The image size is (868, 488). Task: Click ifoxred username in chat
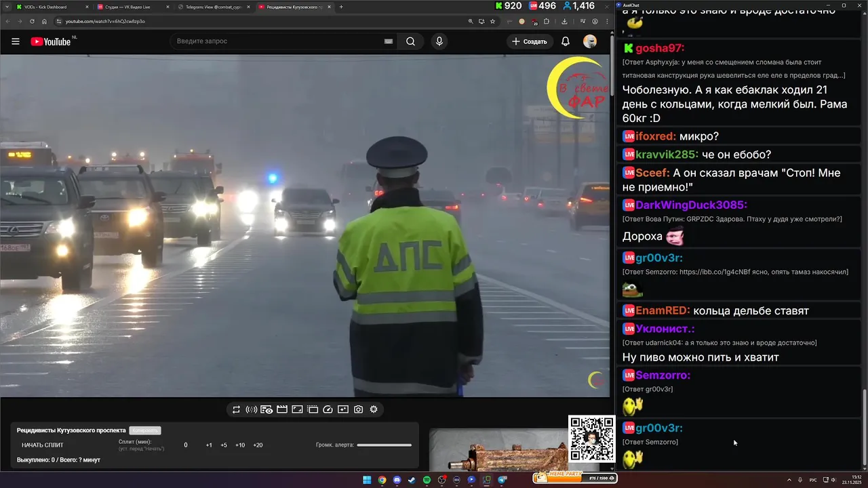tap(656, 136)
